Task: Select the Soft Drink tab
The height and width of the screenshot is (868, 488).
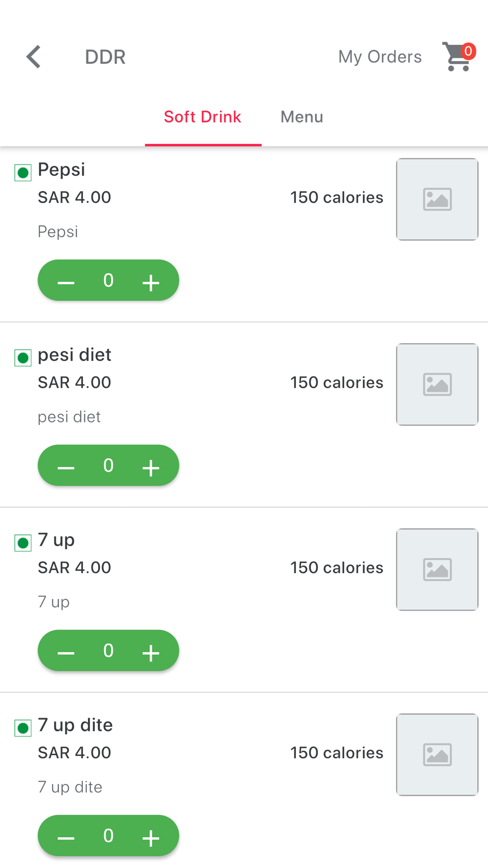Action: click(203, 117)
